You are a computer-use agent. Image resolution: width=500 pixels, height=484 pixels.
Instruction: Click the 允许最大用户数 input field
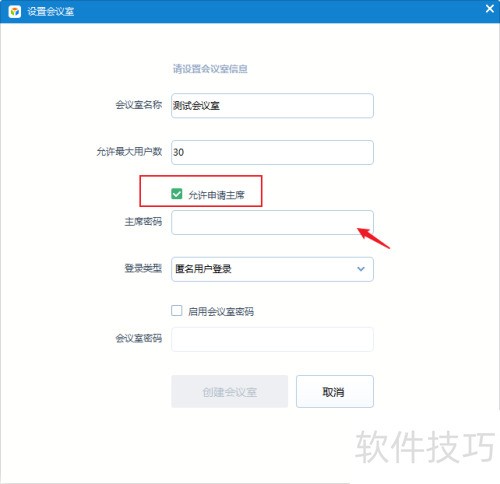pos(272,152)
